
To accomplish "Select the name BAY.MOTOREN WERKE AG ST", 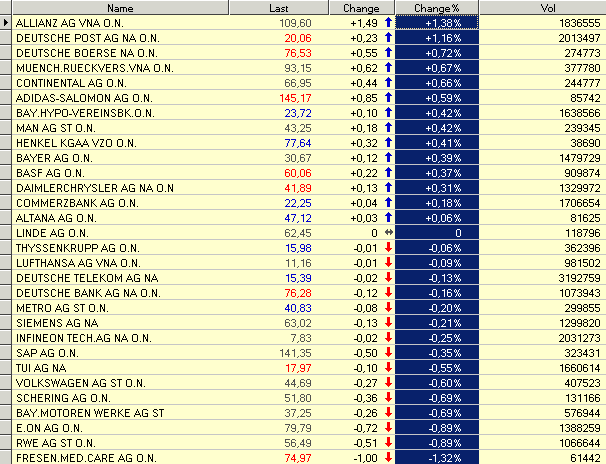I will click(x=90, y=413).
